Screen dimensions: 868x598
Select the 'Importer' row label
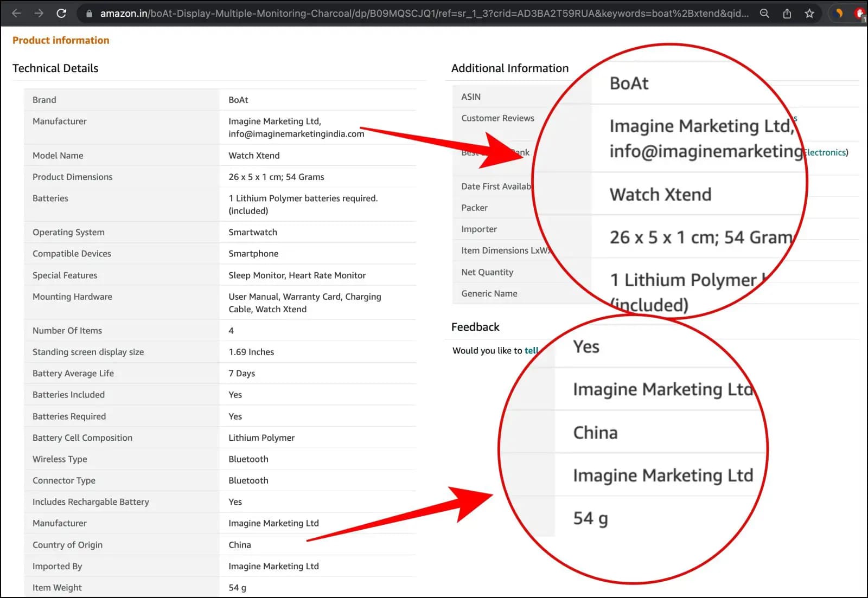coord(479,229)
